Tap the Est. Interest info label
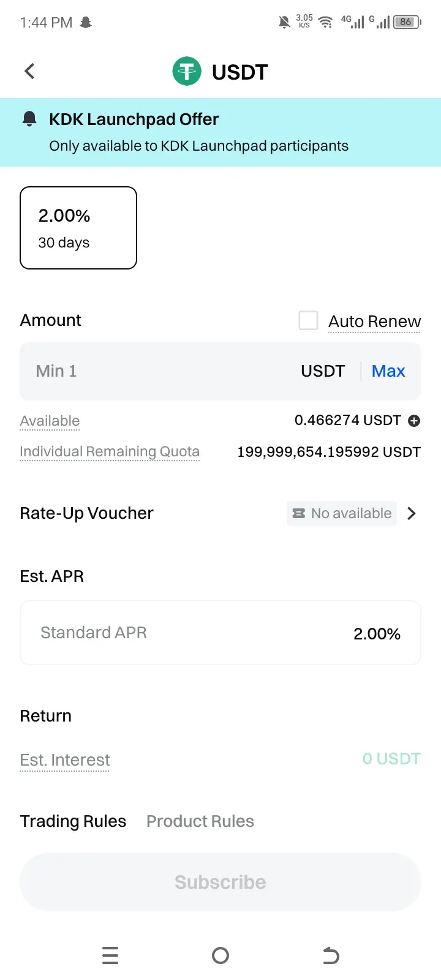The width and height of the screenshot is (441, 980). point(65,760)
